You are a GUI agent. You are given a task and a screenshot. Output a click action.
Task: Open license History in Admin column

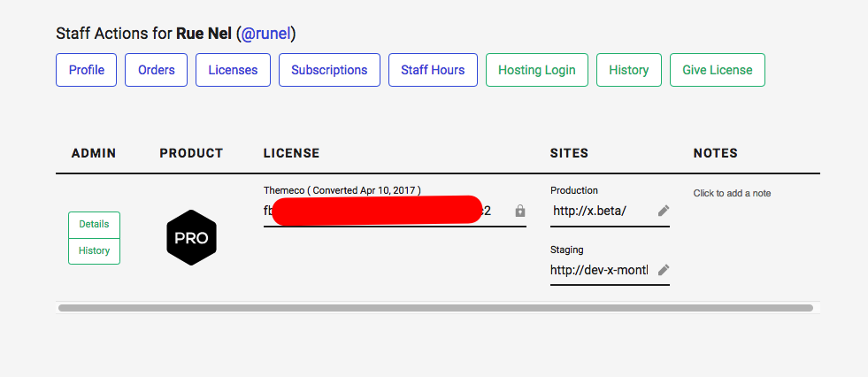(x=94, y=250)
